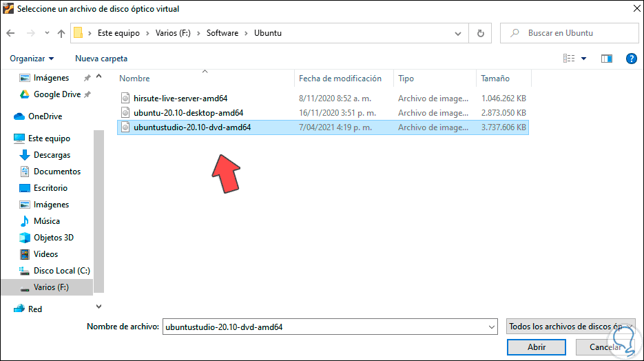644x361 pixels.
Task: Click disc image icon of hirsute-live-server-amd64
Action: pos(125,98)
